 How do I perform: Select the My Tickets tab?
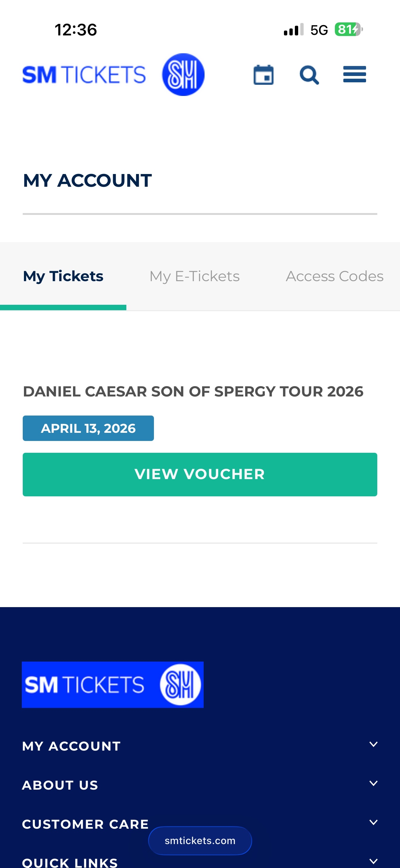click(63, 276)
